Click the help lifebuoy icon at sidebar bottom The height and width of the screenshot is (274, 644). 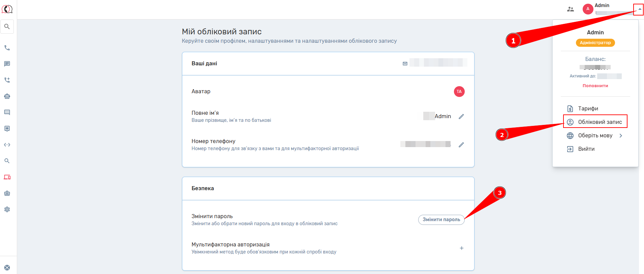7,268
